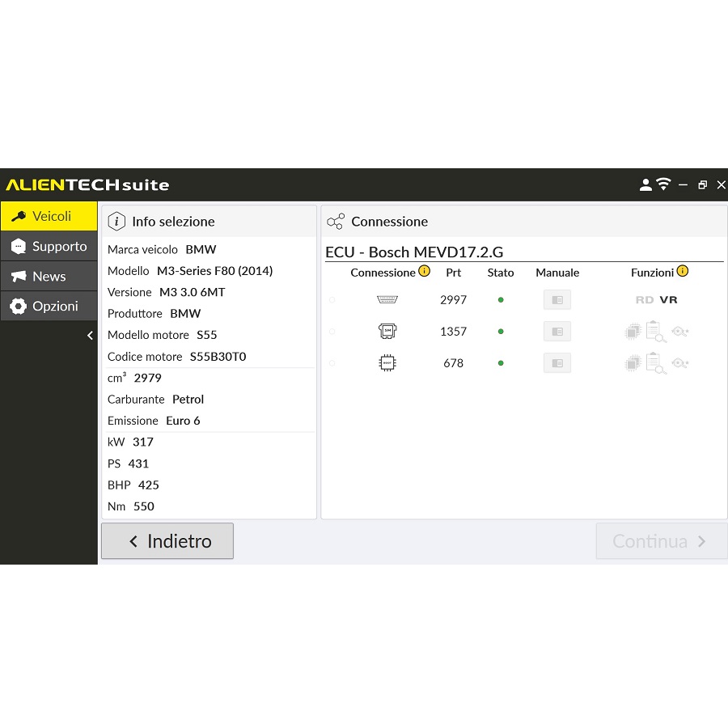Select radio button for protocol 678 row

(332, 363)
